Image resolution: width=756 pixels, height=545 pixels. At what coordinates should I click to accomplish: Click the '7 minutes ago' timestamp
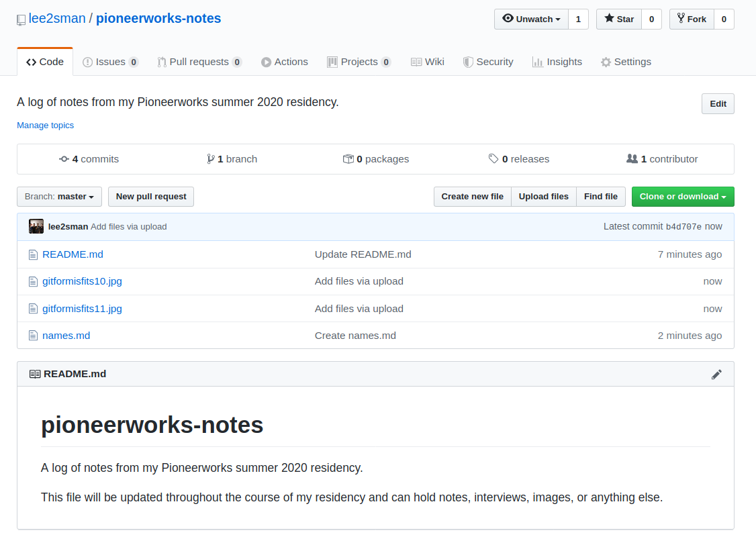690,254
